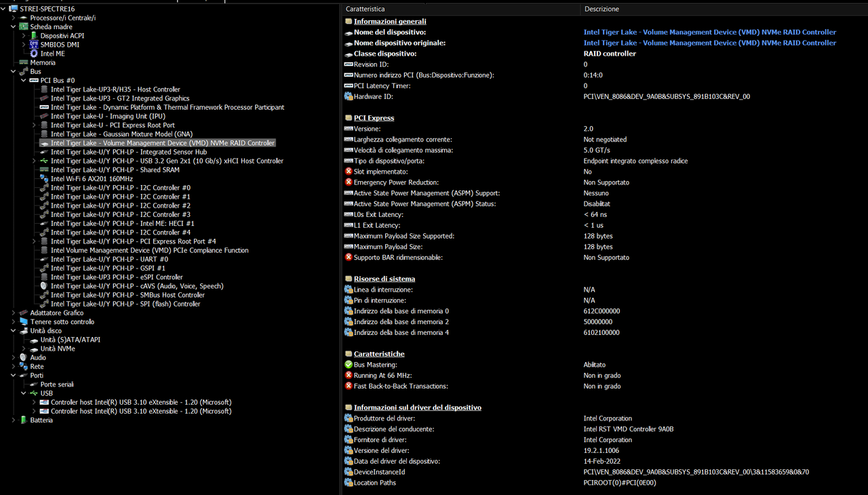Viewport: 868px width, 495px height.
Task: Click the Dispositivi ACPI icon
Action: [x=34, y=35]
